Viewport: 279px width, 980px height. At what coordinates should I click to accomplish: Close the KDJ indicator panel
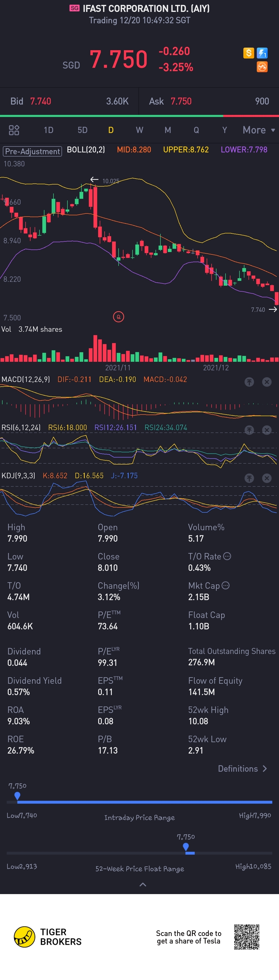(x=267, y=478)
